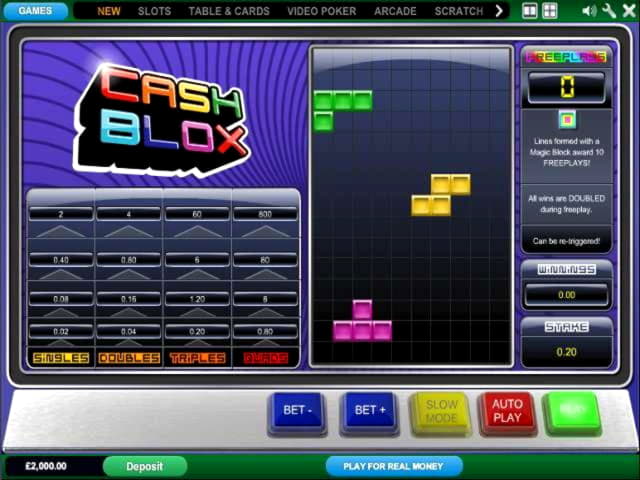Click PLAY FOR REAL MONEY button
Image resolution: width=640 pixels, height=480 pixels.
click(x=393, y=466)
